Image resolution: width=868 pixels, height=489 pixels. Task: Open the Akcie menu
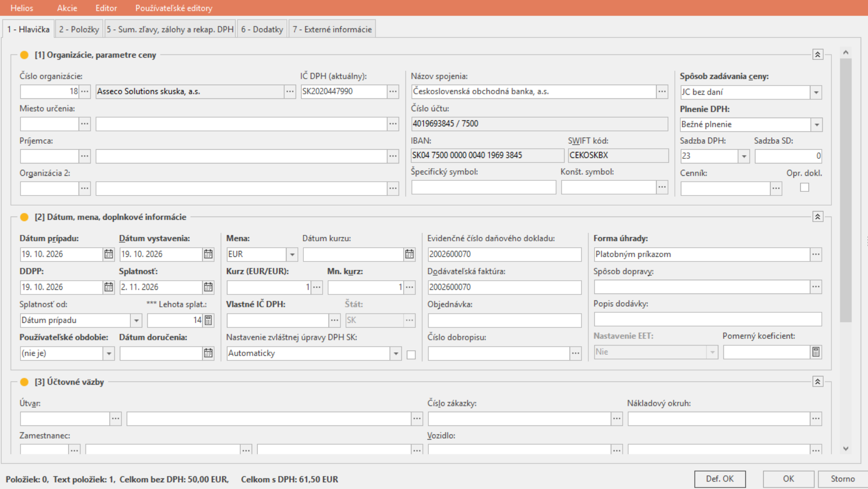pos(67,8)
